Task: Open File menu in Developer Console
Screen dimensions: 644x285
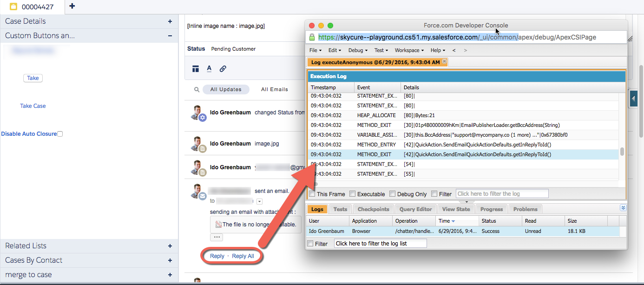Action: point(316,50)
